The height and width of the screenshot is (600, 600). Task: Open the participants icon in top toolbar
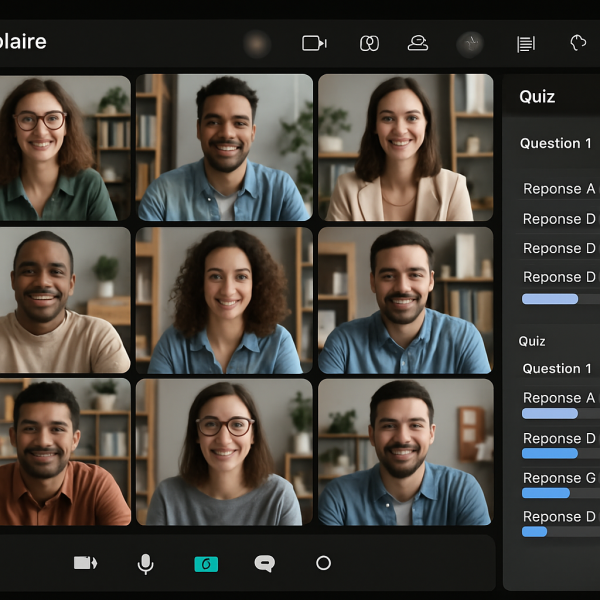click(x=418, y=43)
